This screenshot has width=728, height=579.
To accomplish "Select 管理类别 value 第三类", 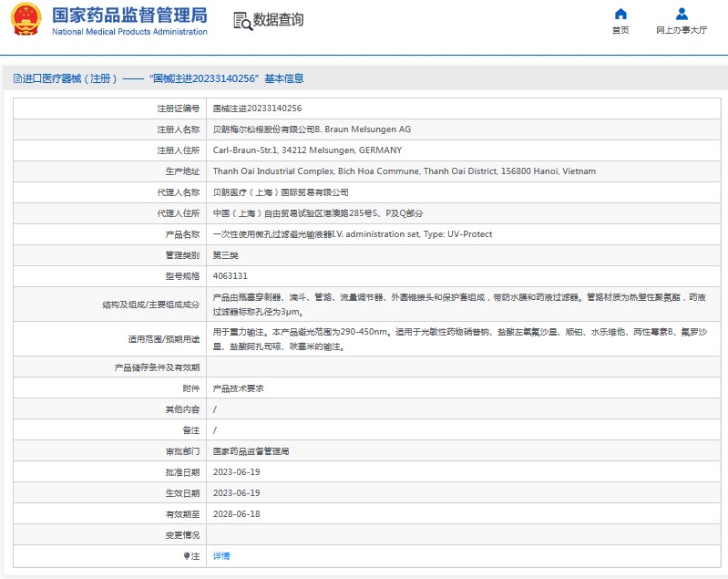I will 226,255.
